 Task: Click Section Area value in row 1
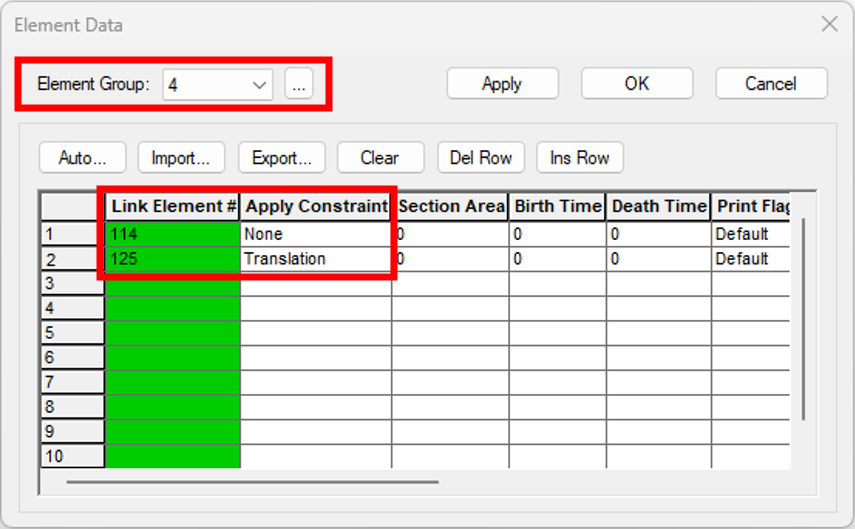pyautogui.click(x=450, y=234)
